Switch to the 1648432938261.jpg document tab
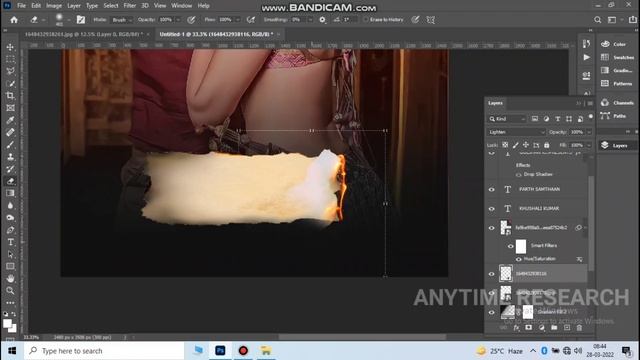The width and height of the screenshot is (640, 360). tap(84, 34)
